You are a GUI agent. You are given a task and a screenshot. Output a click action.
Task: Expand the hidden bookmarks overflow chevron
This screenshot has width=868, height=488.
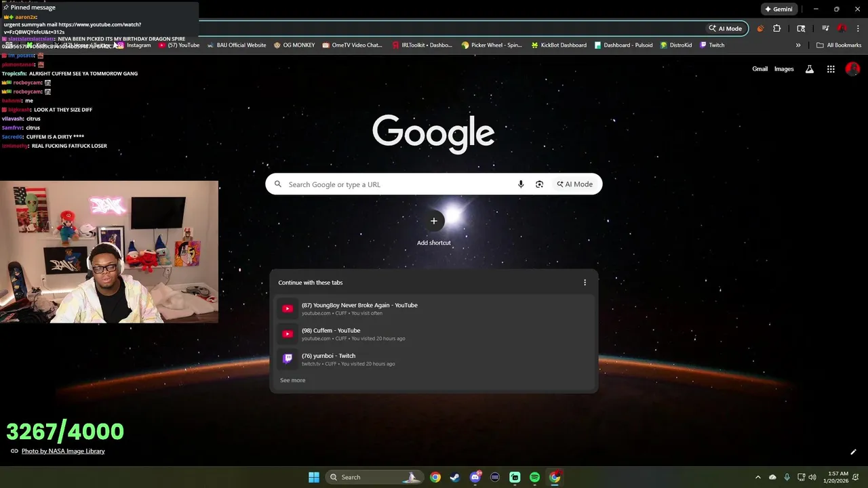click(x=798, y=45)
